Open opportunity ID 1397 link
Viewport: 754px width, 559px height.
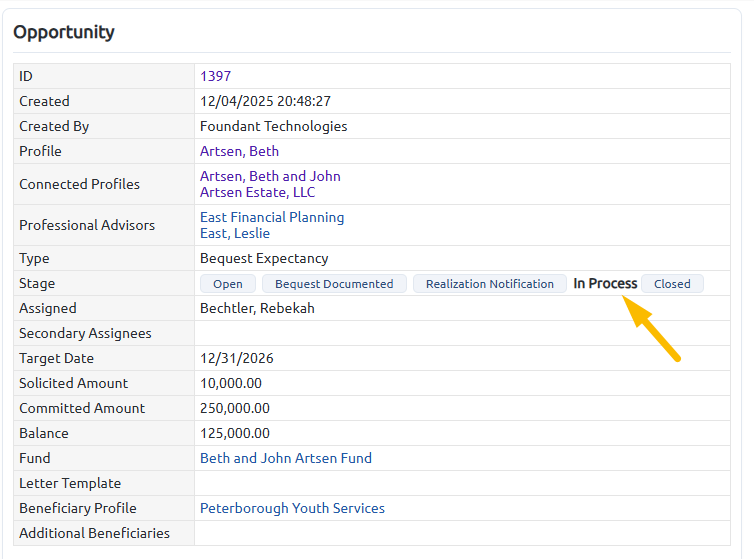(x=215, y=76)
